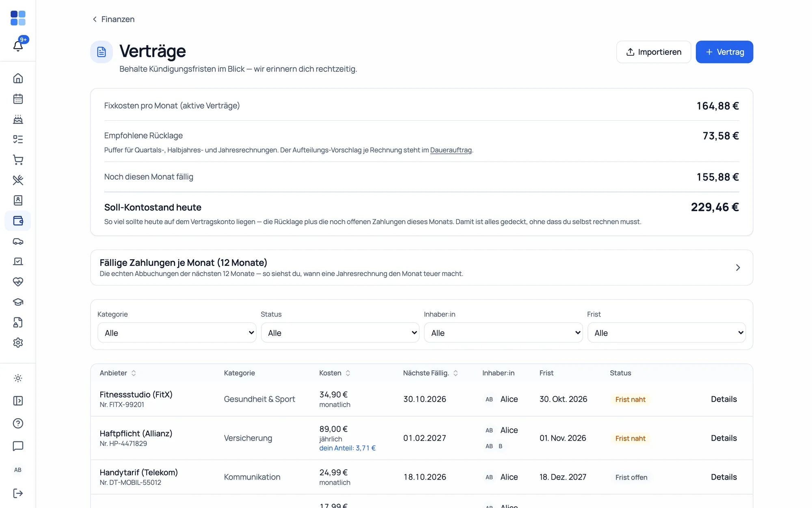Screen dimensions: 812x508
Task: Open the feedback chat bubble icon
Action: (18, 446)
